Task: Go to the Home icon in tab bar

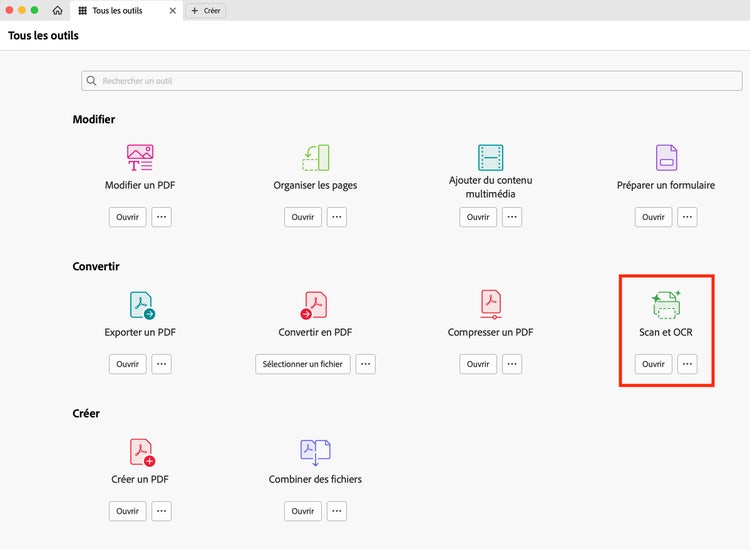Action: [x=57, y=10]
